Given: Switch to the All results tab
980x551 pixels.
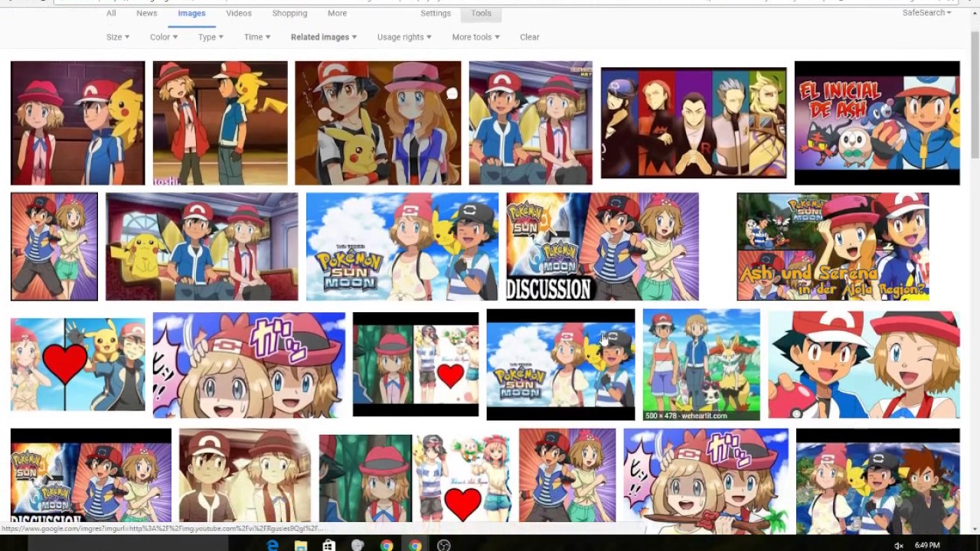Looking at the screenshot, I should click(x=111, y=13).
